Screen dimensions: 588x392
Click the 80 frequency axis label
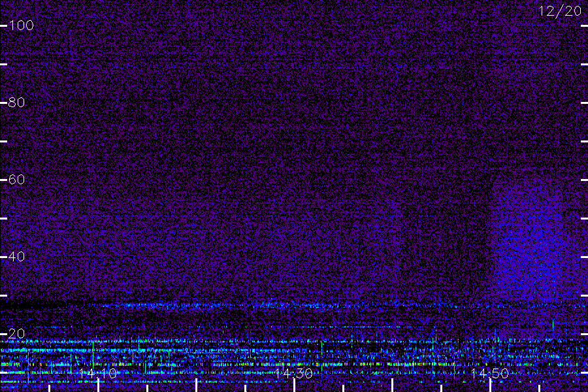(x=16, y=103)
